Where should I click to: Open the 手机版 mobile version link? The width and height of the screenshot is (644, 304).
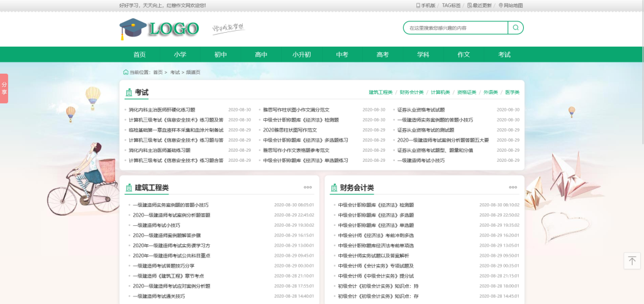[426, 5]
